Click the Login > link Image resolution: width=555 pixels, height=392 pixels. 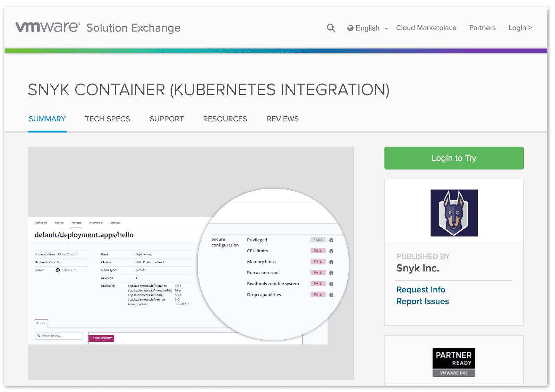pos(520,28)
